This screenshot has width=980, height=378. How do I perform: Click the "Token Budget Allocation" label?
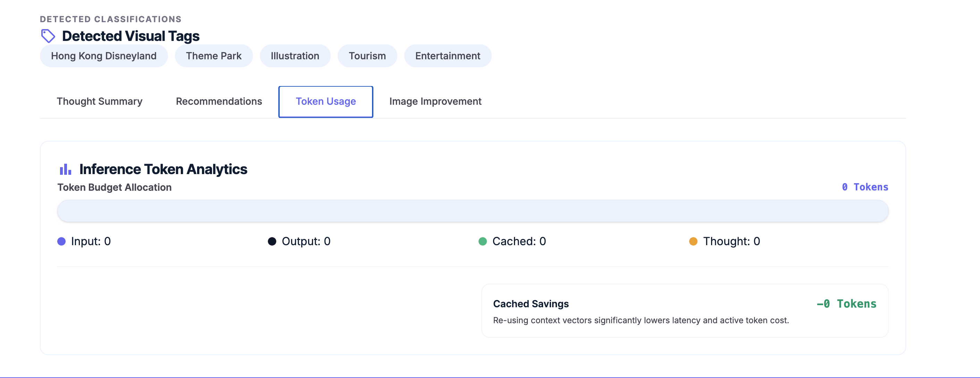coord(115,188)
